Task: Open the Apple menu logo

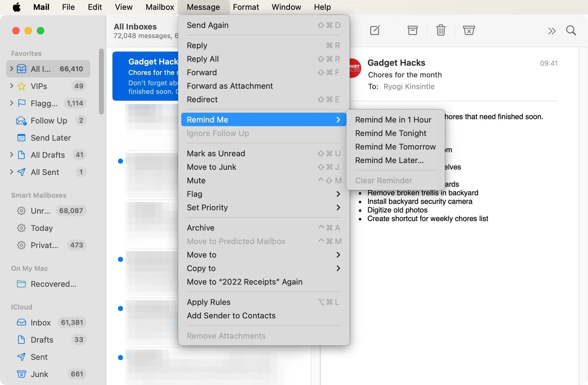Action: pyautogui.click(x=17, y=7)
